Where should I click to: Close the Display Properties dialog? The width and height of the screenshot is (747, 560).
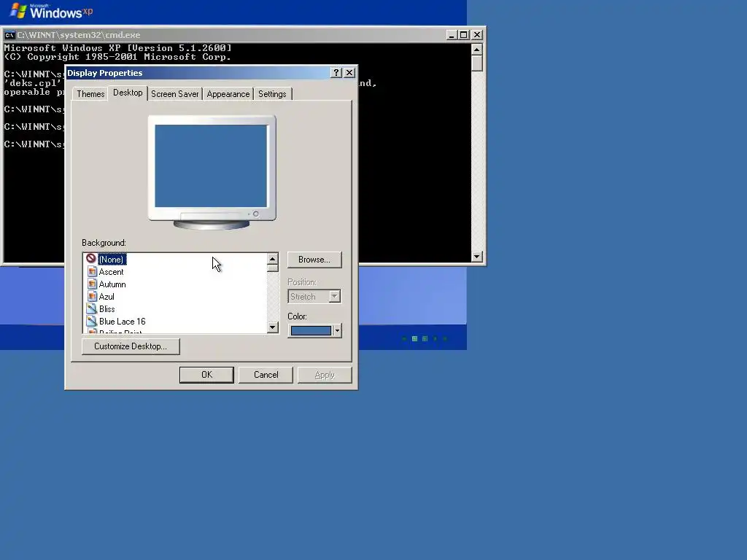click(x=349, y=72)
